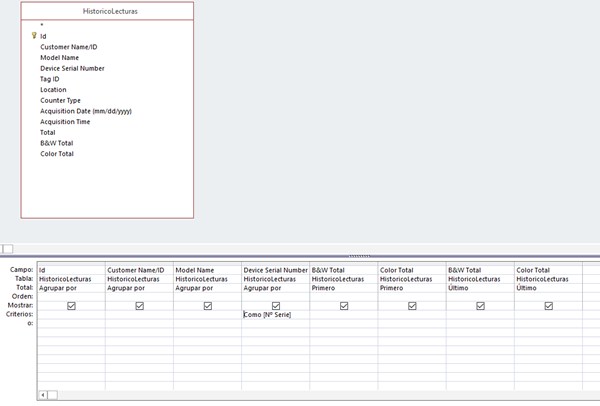Select the asterisk all-fields entry in HistoricoLecturas

point(42,25)
